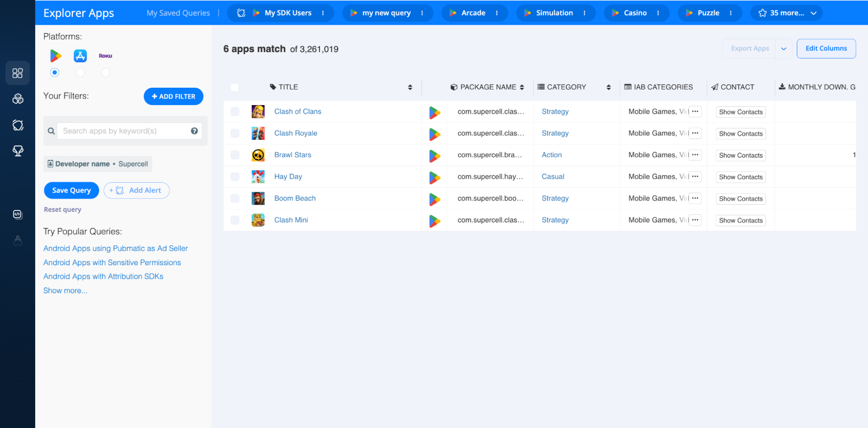Image resolution: width=868 pixels, height=428 pixels.
Task: Open the trophy rankings icon in sidebar
Action: (18, 151)
